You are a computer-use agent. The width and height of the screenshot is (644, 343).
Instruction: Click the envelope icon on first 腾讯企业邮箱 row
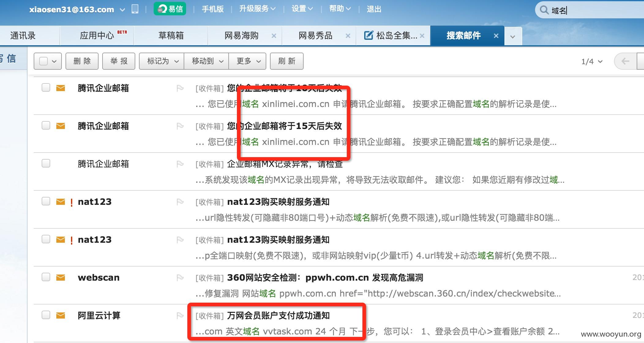coord(61,88)
